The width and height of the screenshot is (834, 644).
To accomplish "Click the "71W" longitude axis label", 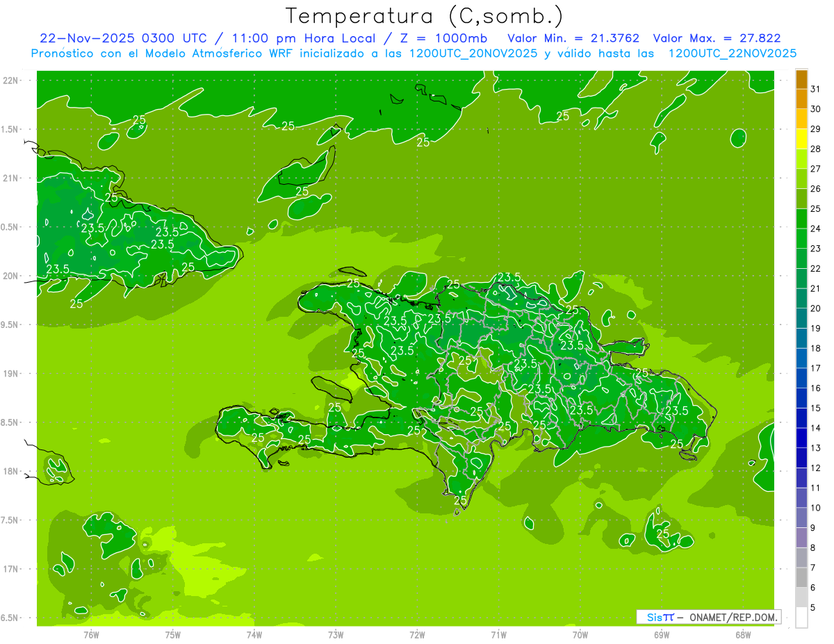I will point(498,634).
